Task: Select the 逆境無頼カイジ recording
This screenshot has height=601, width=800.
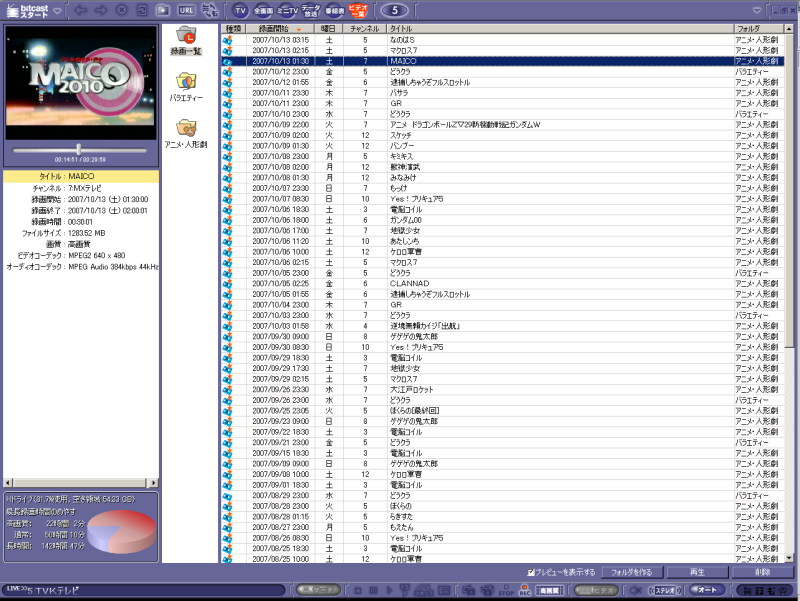Action: point(503,326)
